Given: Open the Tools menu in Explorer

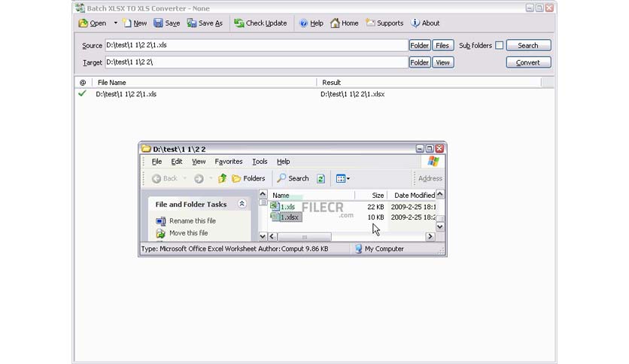Looking at the screenshot, I should pyautogui.click(x=260, y=162).
